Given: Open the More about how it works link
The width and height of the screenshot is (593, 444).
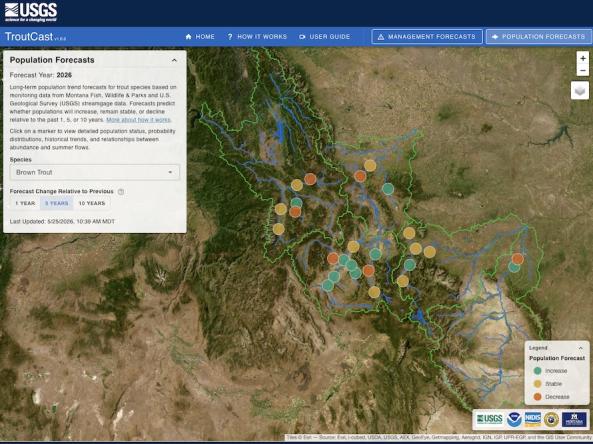Looking at the screenshot, I should [x=139, y=120].
